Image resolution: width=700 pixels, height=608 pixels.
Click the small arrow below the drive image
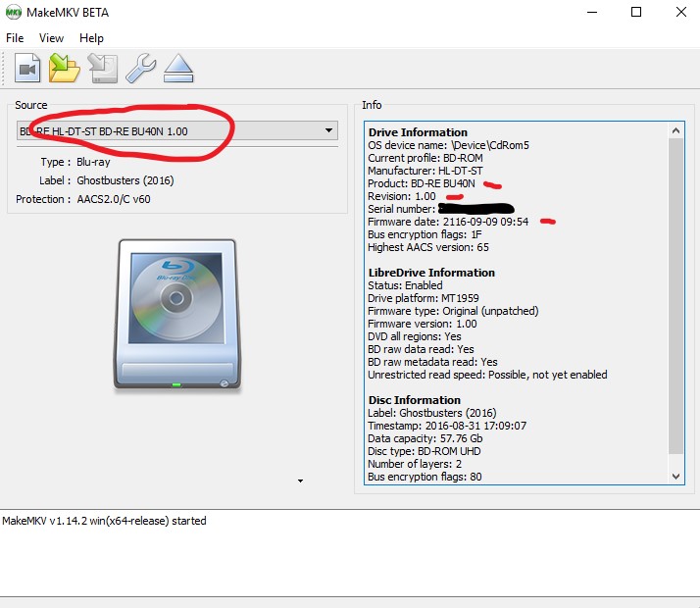click(300, 481)
